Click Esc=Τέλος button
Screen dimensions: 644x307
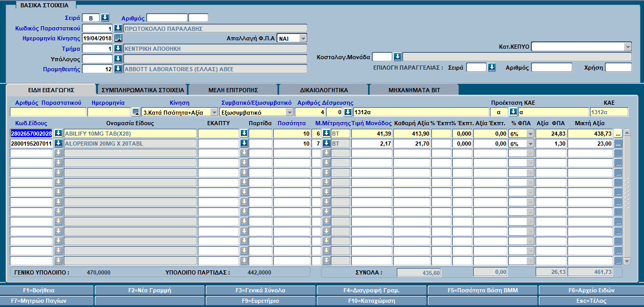tap(591, 301)
